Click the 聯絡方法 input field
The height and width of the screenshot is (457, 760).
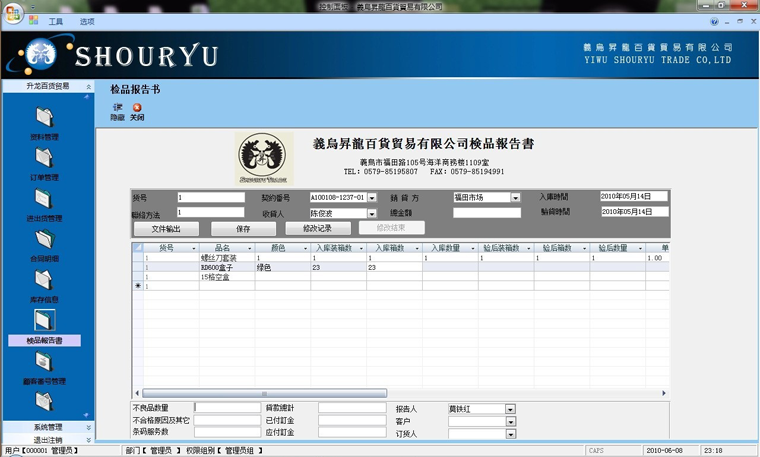tap(211, 212)
